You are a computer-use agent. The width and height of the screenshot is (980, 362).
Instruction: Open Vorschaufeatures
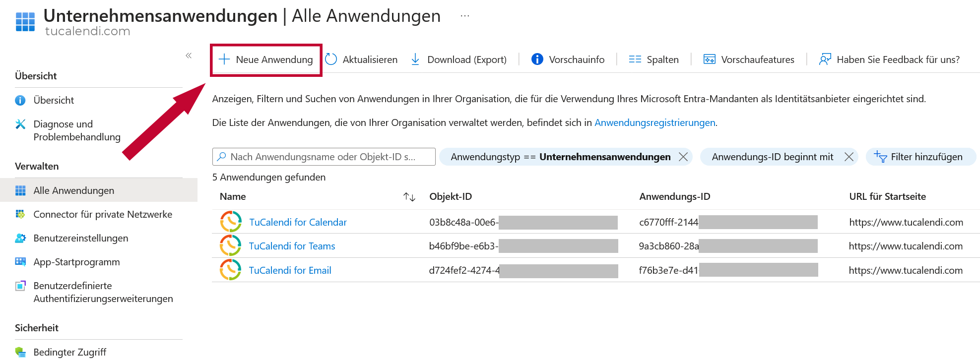point(749,60)
